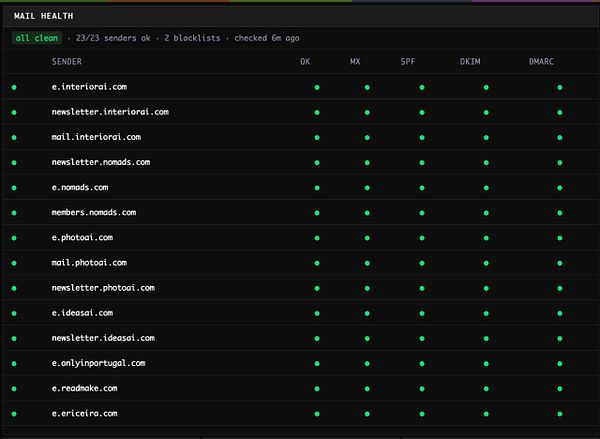Select the e.readmake.com sender name
The width and height of the screenshot is (600, 439).
click(x=85, y=388)
